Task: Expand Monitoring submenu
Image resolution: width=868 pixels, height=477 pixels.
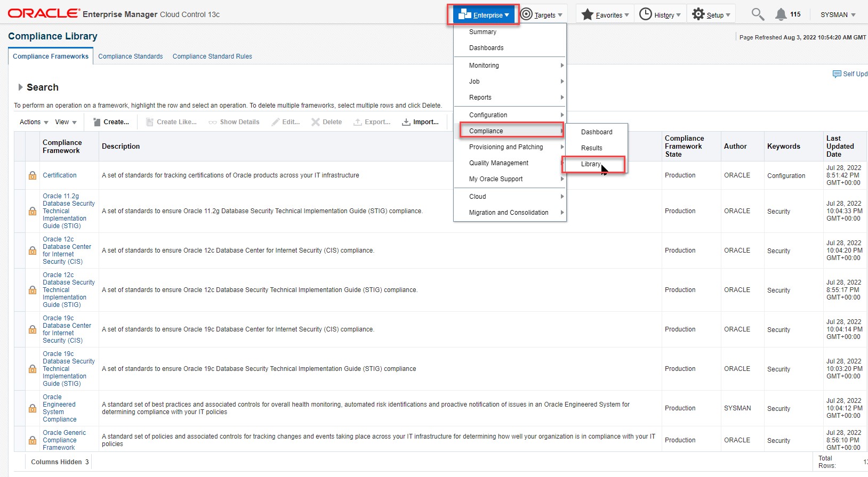Action: [x=510, y=66]
